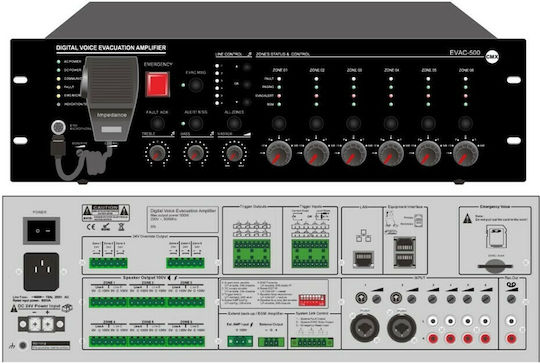The image size is (540, 363).
Task: Click the ALERT MSG round button
Action: 196,123
